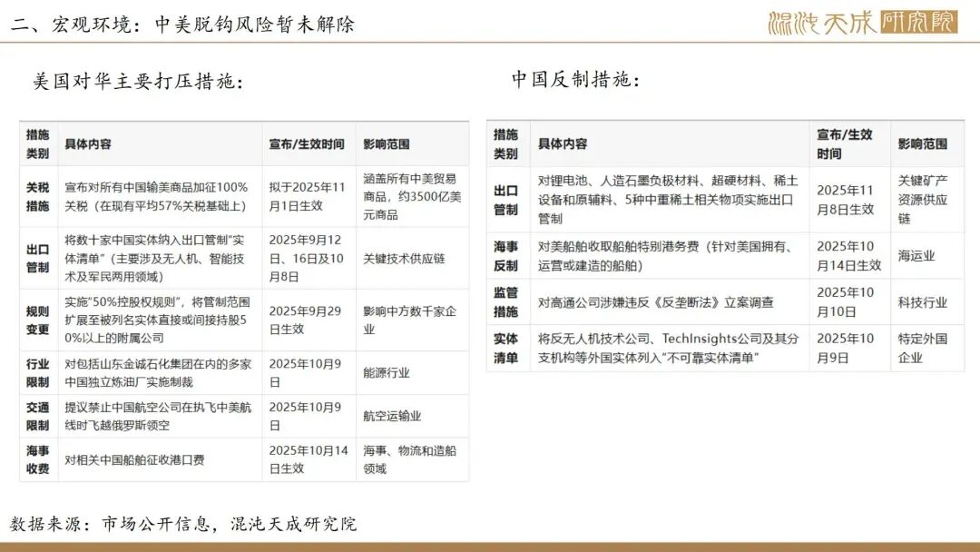980x552 pixels.
Task: Click cell about 100% tariff on Chinese goods
Action: (160, 196)
